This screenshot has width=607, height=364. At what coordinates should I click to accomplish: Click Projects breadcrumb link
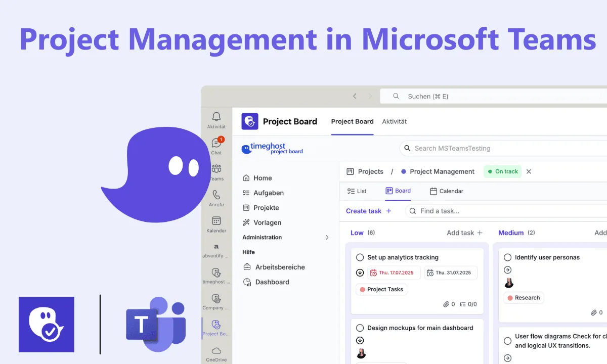[365, 171]
